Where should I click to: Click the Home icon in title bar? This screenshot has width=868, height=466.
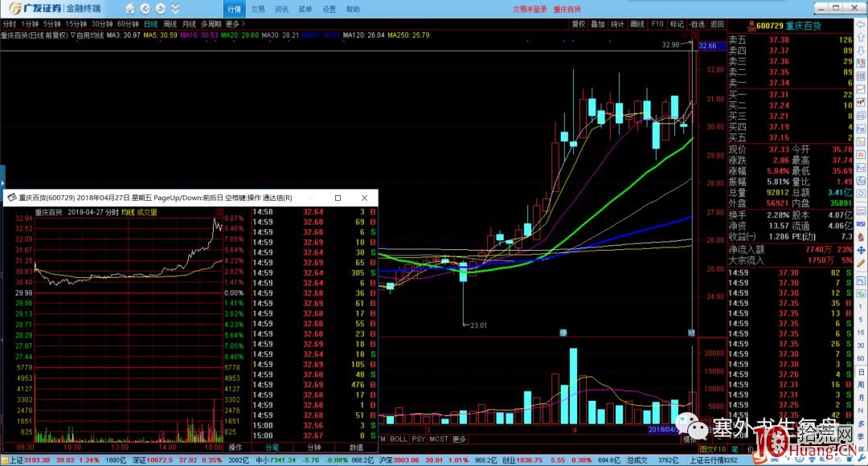point(129,8)
